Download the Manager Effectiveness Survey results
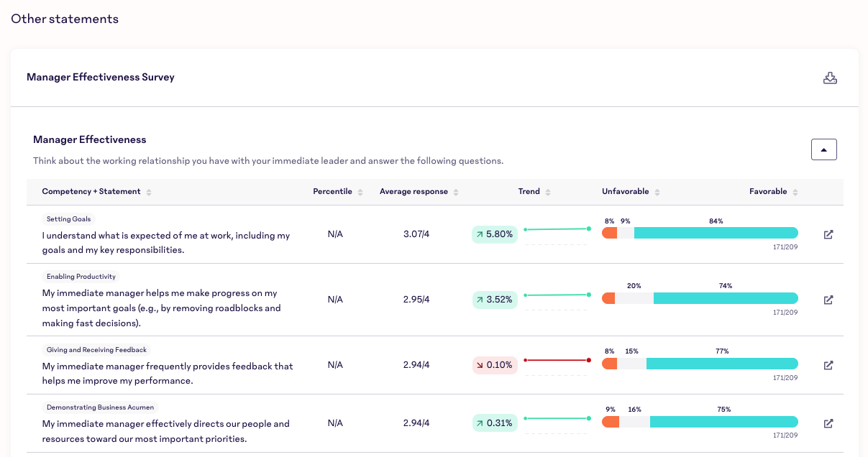This screenshot has width=868, height=457. [829, 78]
